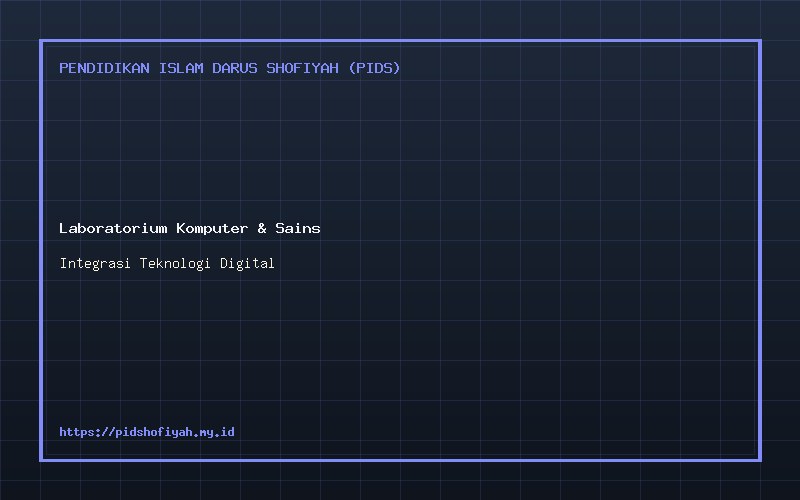The image size is (800, 500).
Task: Open the pidshofiyah.my.id website link
Action: pyautogui.click(x=147, y=432)
